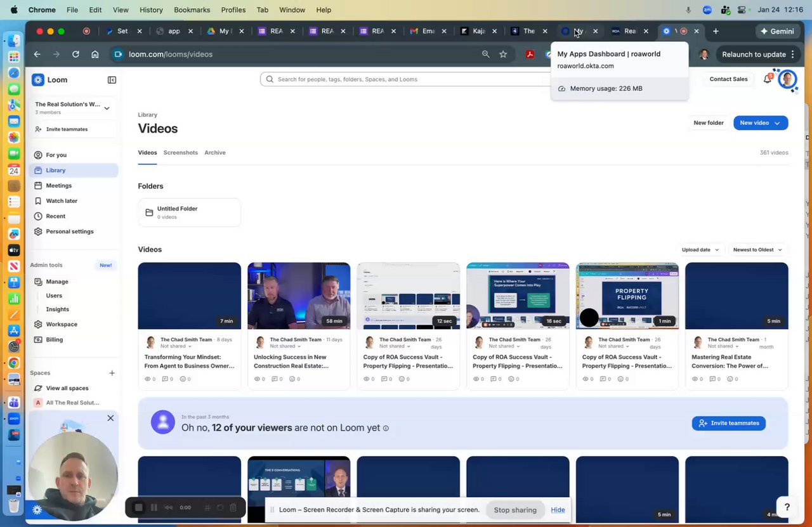Open the 58 min Unlocking Success video thumbnail
Viewport: 812px width, 527px height.
click(x=299, y=296)
